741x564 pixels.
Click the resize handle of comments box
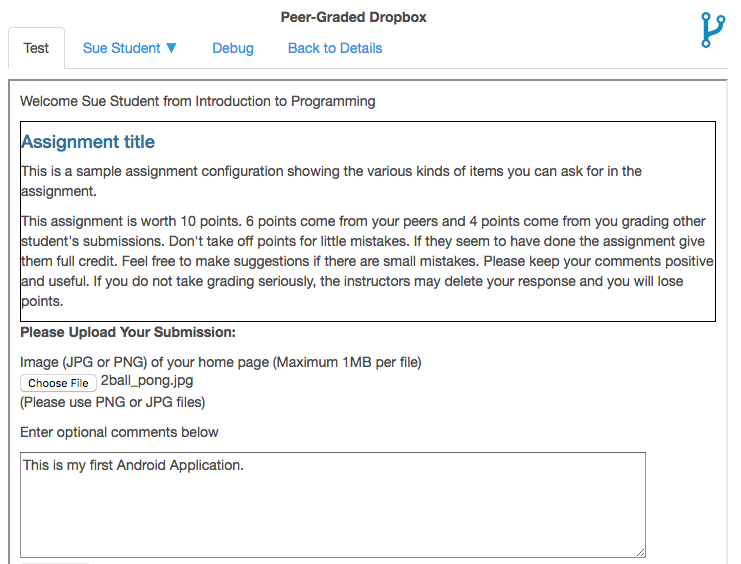click(x=639, y=551)
